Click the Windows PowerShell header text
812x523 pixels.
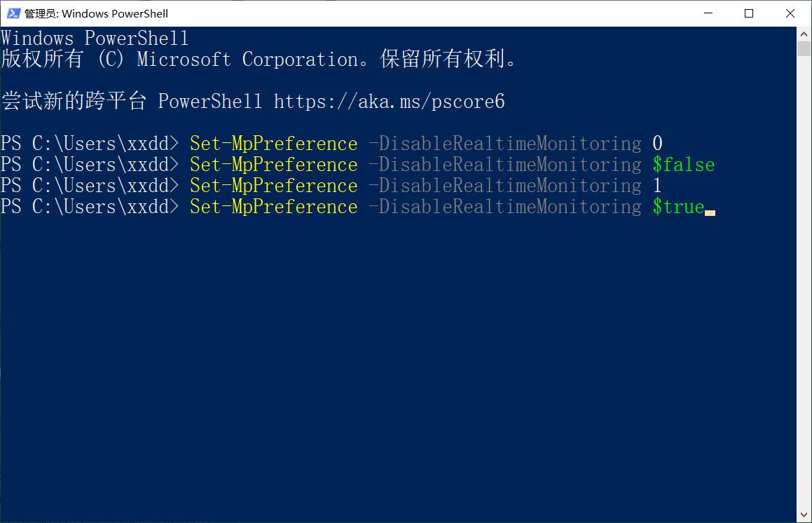94,38
